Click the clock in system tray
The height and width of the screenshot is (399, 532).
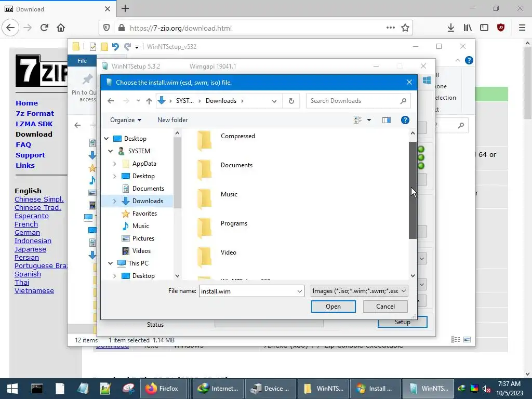[509, 389]
